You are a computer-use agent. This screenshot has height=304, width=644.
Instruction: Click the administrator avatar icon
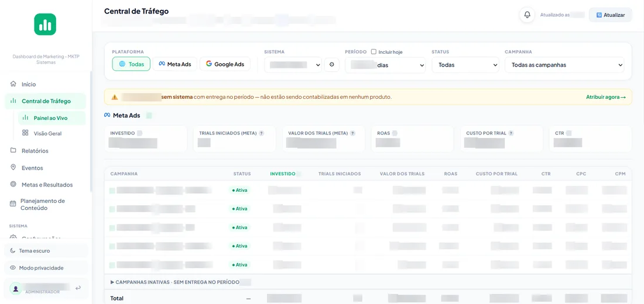coord(16,288)
